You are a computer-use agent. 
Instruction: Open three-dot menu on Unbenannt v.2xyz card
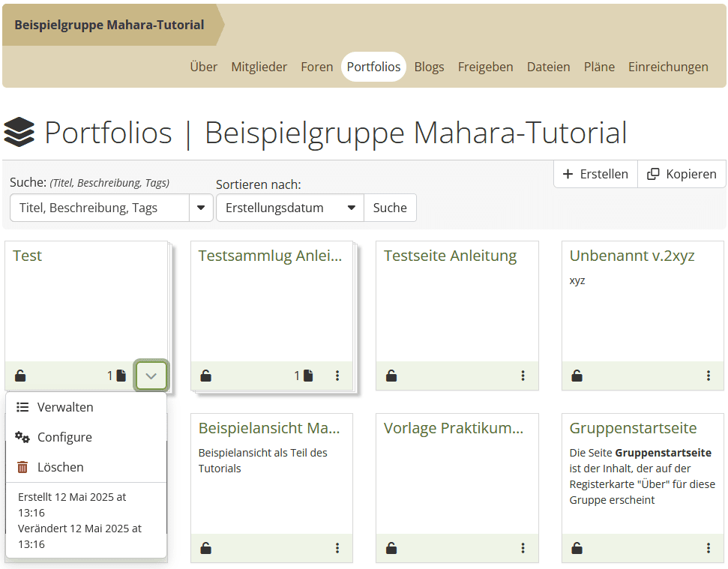coord(709,376)
